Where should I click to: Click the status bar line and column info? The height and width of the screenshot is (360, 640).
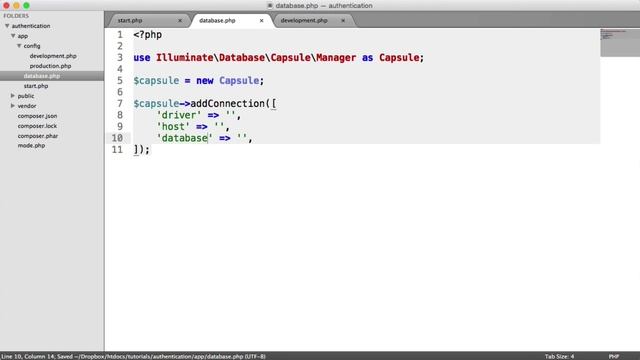coord(28,357)
